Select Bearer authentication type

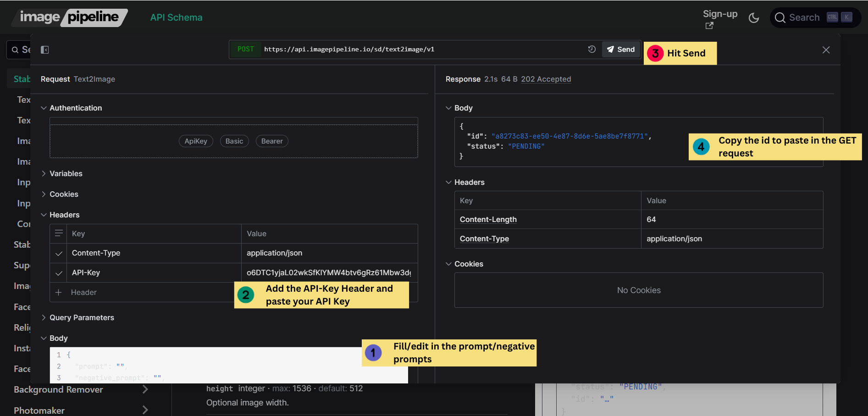click(272, 141)
